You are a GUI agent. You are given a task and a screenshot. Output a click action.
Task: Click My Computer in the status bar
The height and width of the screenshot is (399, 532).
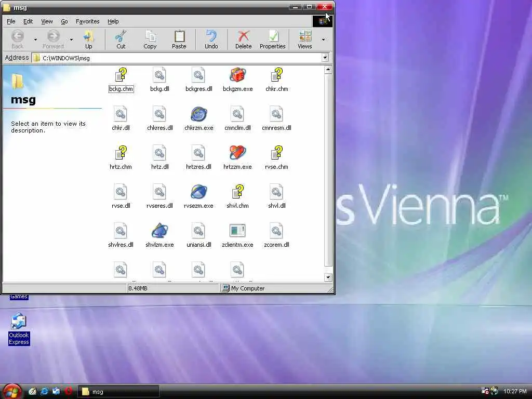click(244, 288)
